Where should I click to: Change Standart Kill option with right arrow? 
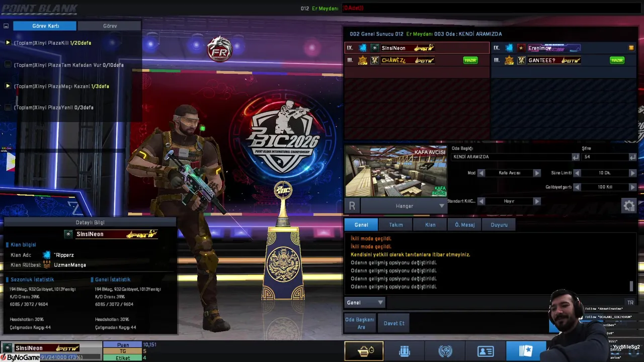(537, 201)
